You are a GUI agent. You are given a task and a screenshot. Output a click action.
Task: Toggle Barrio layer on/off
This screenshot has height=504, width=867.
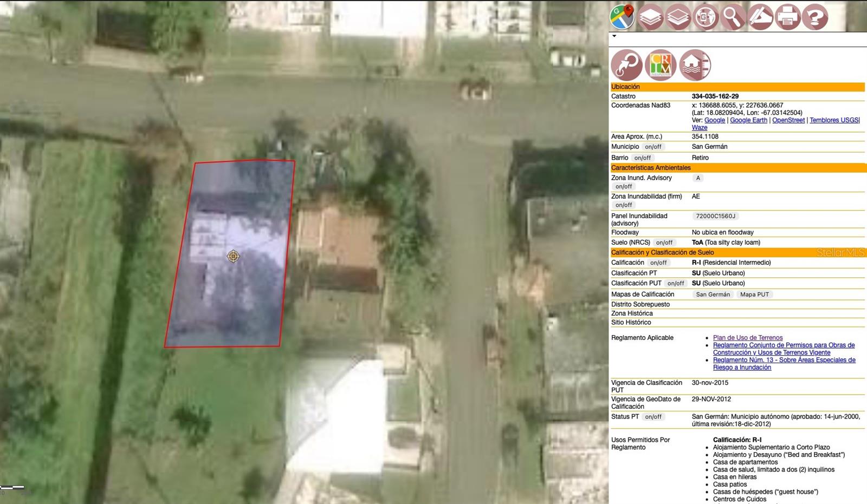[x=642, y=158]
